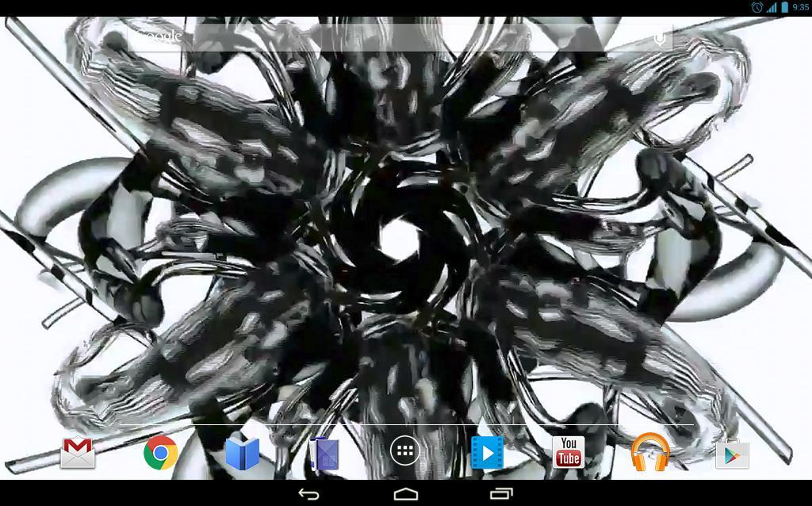Open the Play Magazines app
812x506 pixels.
pyautogui.click(x=324, y=454)
